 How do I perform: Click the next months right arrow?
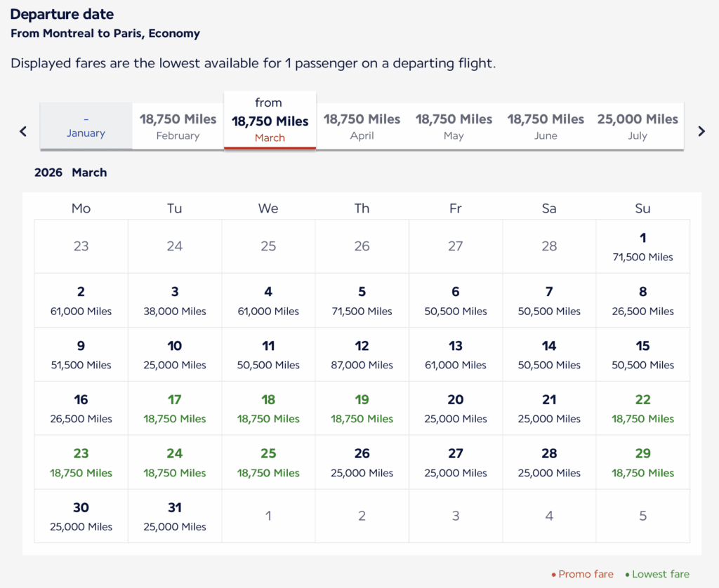[x=701, y=131]
